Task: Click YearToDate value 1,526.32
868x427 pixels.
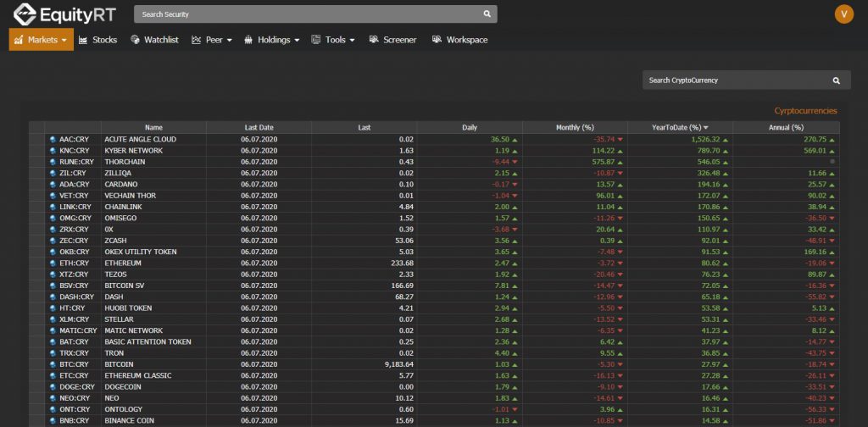Action: coord(704,140)
